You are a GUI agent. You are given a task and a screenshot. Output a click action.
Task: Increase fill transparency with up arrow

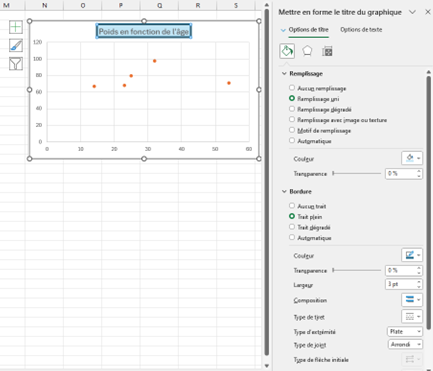coord(419,171)
